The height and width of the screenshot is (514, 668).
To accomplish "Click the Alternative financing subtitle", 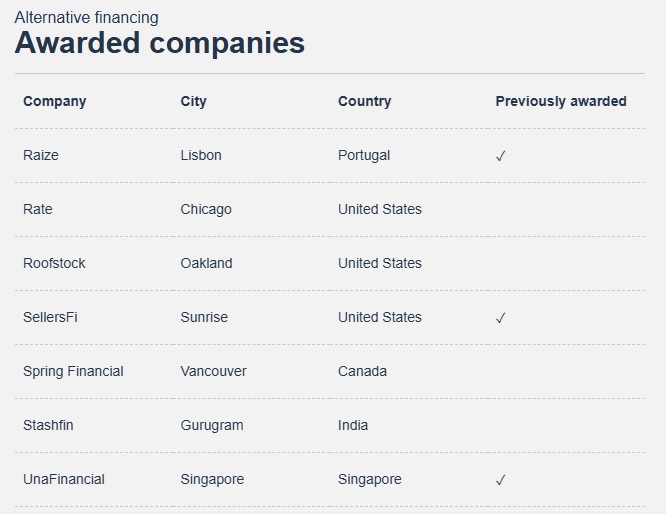I will (86, 18).
